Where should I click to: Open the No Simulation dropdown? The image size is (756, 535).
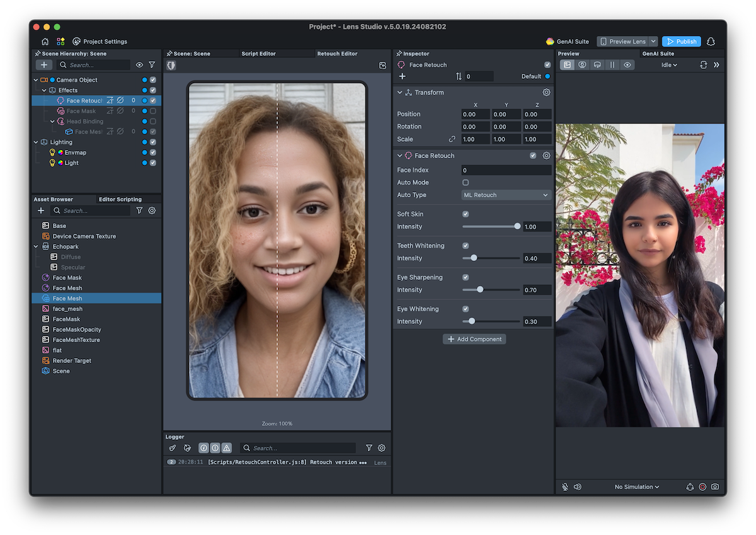point(637,487)
